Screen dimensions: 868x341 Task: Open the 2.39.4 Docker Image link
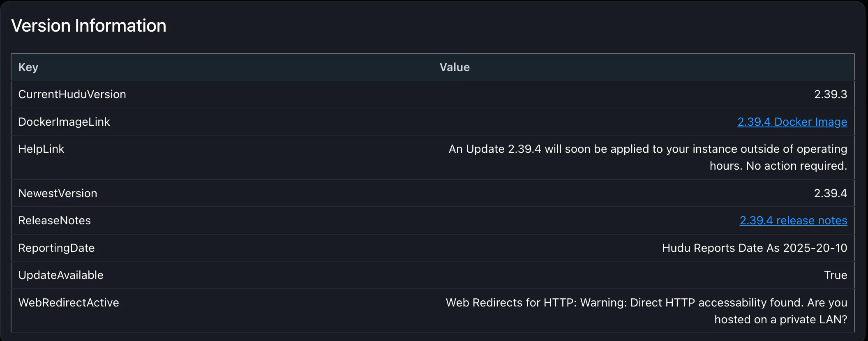point(792,122)
